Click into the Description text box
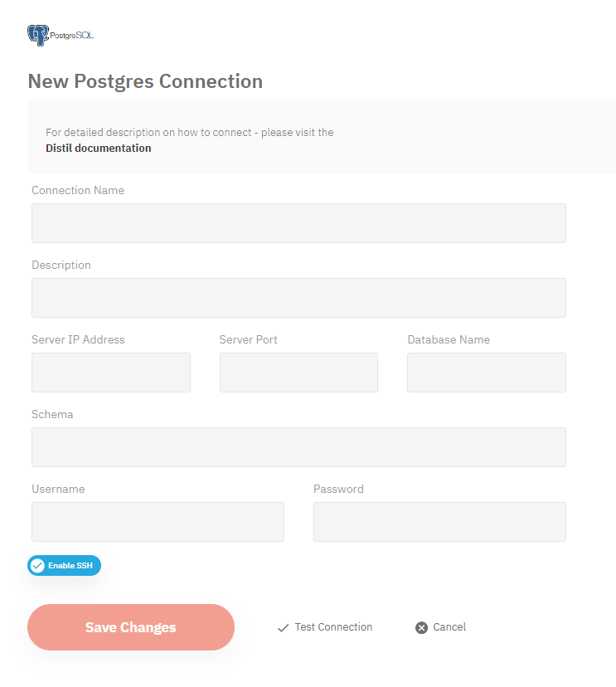Screen dimensions: 616x687 point(298,298)
